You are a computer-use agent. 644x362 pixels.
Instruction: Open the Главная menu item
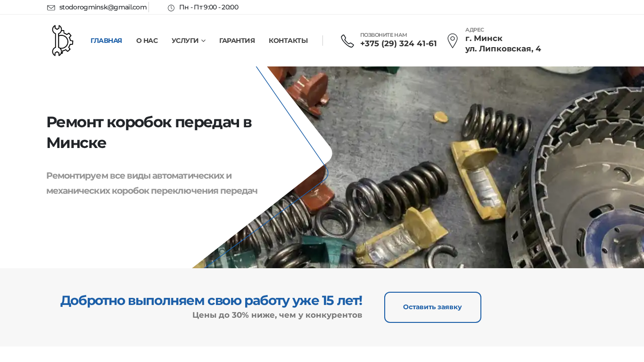pos(106,41)
